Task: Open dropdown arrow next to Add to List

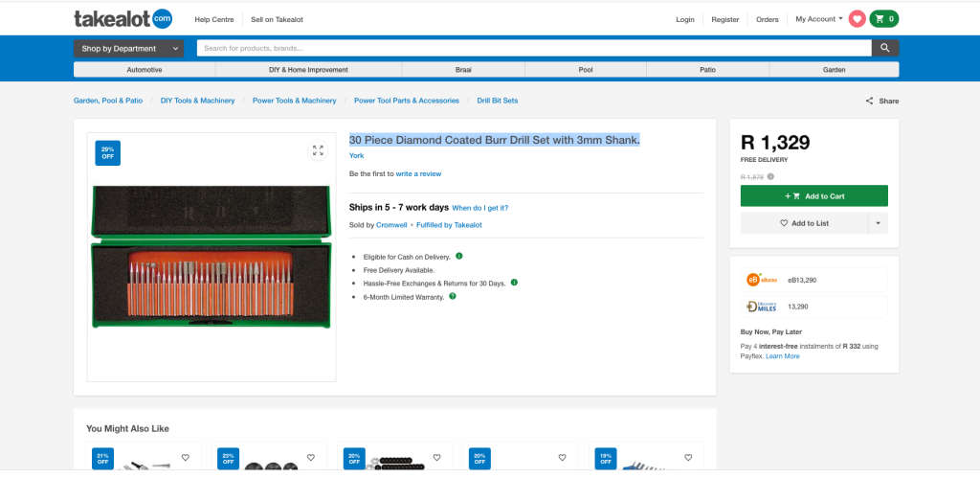Action: [x=878, y=223]
